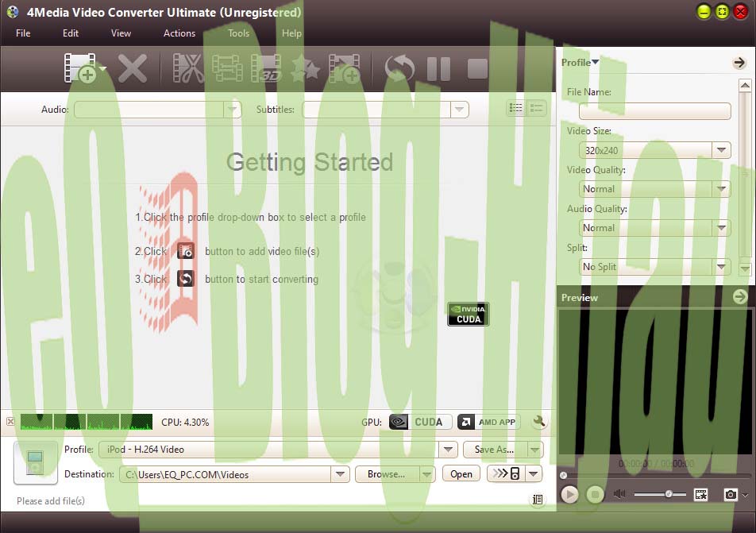Click the preview volume slider

tap(660, 494)
